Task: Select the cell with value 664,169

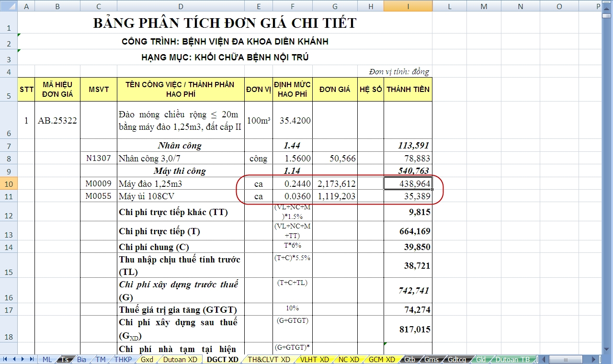Action: (408, 231)
